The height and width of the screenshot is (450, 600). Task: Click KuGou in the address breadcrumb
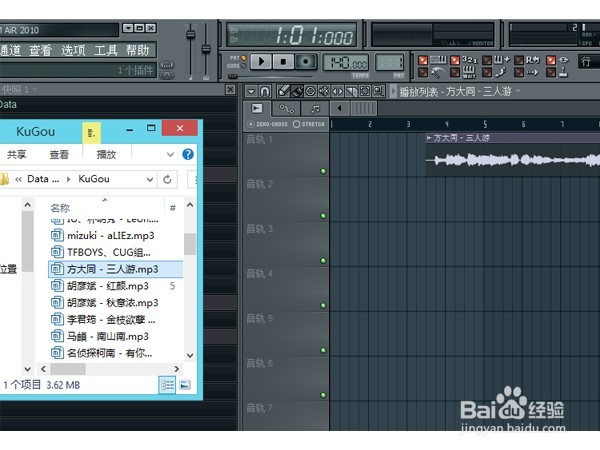[94, 179]
